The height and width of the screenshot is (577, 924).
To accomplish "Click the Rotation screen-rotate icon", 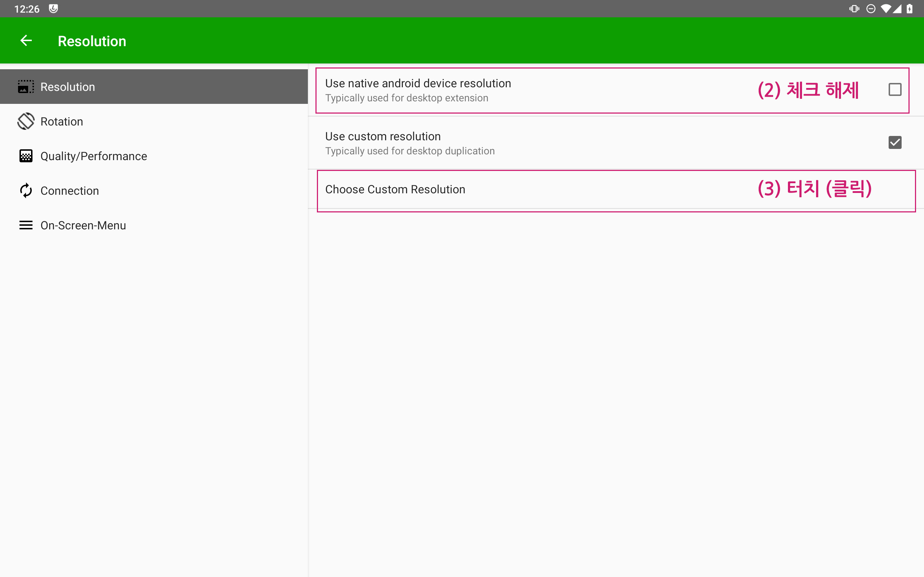I will pos(26,122).
